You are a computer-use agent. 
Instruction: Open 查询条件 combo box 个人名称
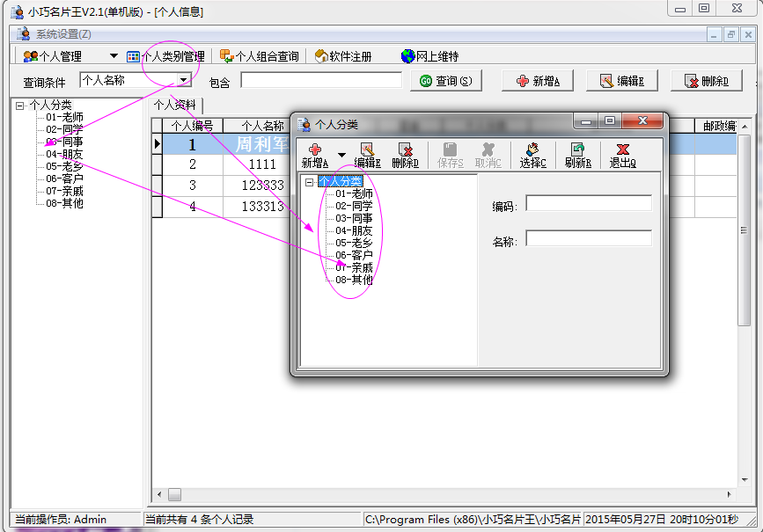(x=136, y=80)
